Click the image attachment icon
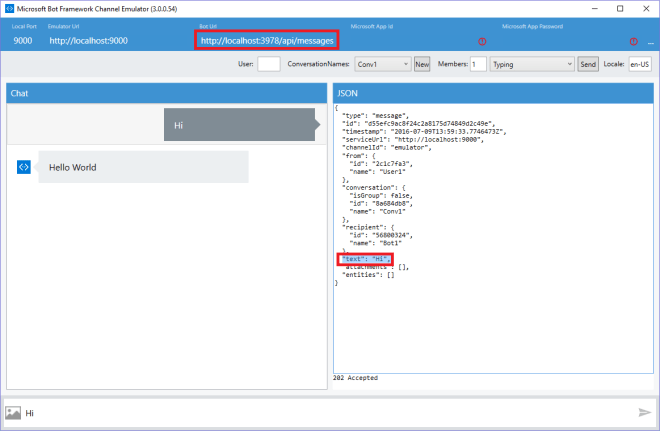660x431 pixels. (x=13, y=412)
